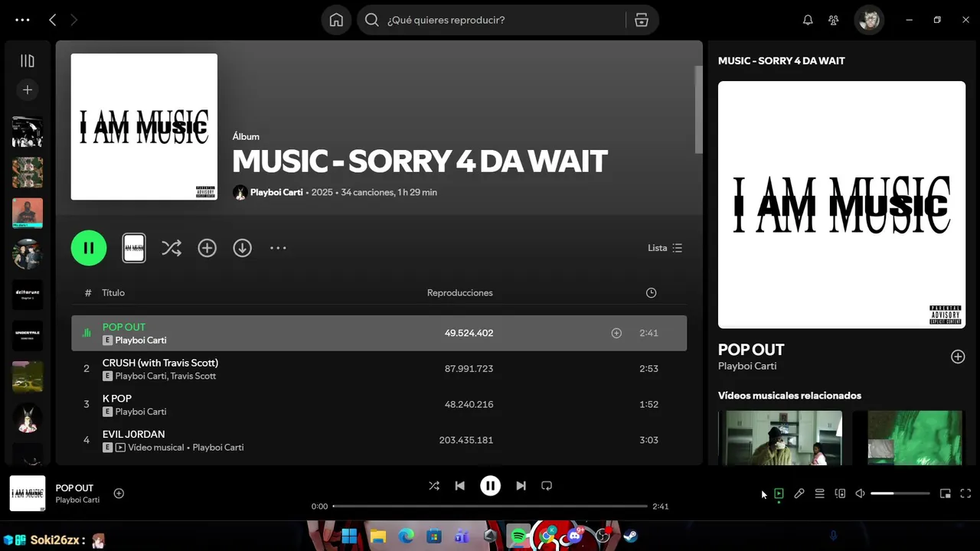Open the Undertale playlist in sidebar

coord(28,336)
